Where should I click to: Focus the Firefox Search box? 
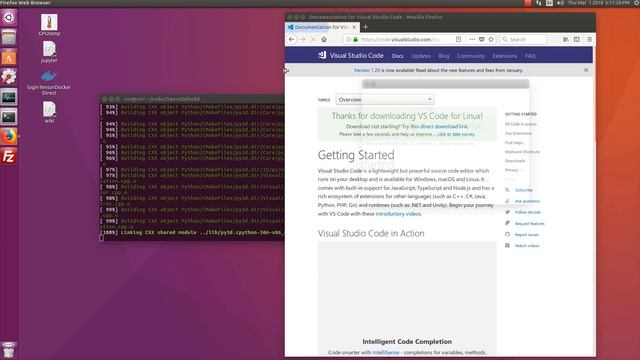[x=523, y=39]
